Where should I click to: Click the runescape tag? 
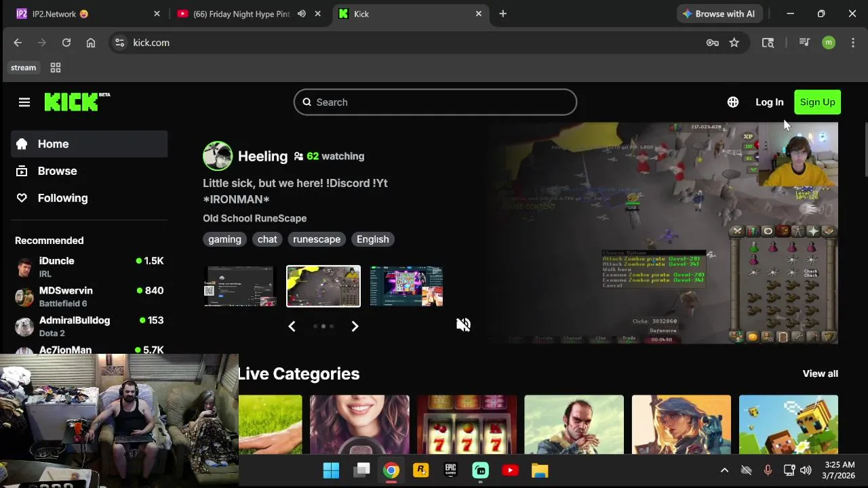coord(317,239)
